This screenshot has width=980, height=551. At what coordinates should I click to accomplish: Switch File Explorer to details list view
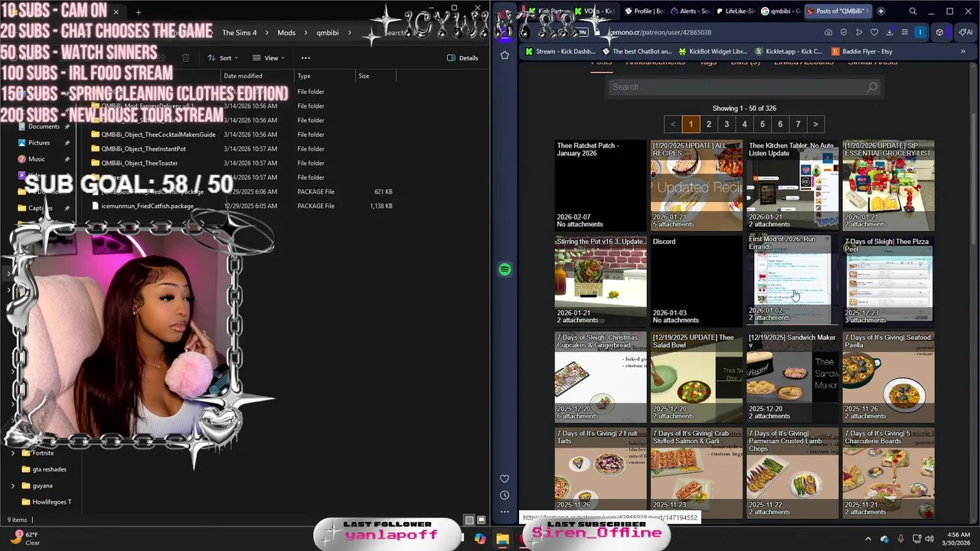point(470,520)
